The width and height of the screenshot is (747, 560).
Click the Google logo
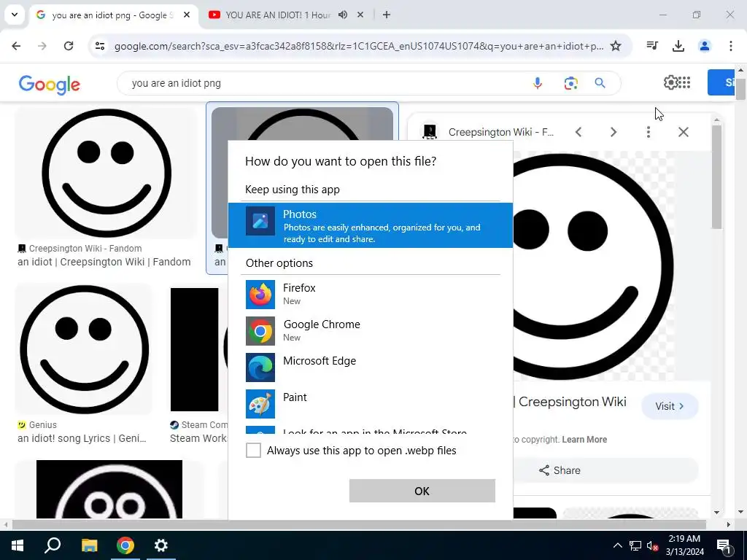[50, 85]
